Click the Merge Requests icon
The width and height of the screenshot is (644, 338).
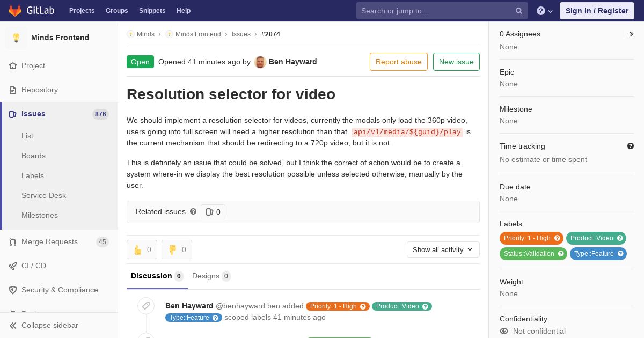pyautogui.click(x=13, y=242)
